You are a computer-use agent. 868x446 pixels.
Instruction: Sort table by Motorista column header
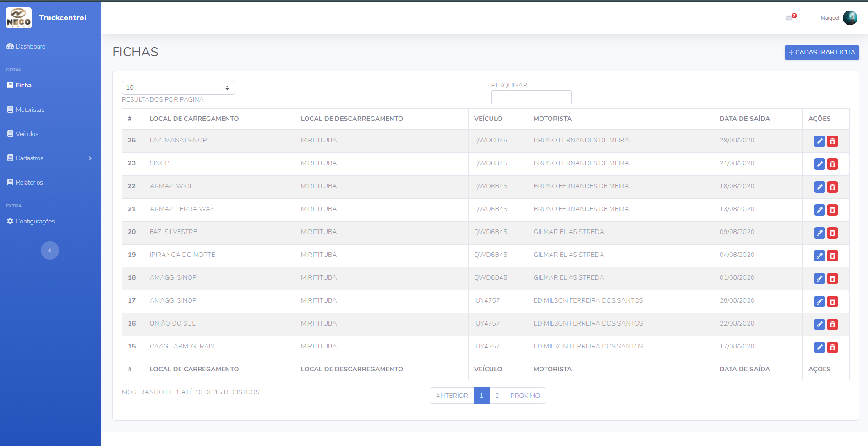(x=552, y=119)
